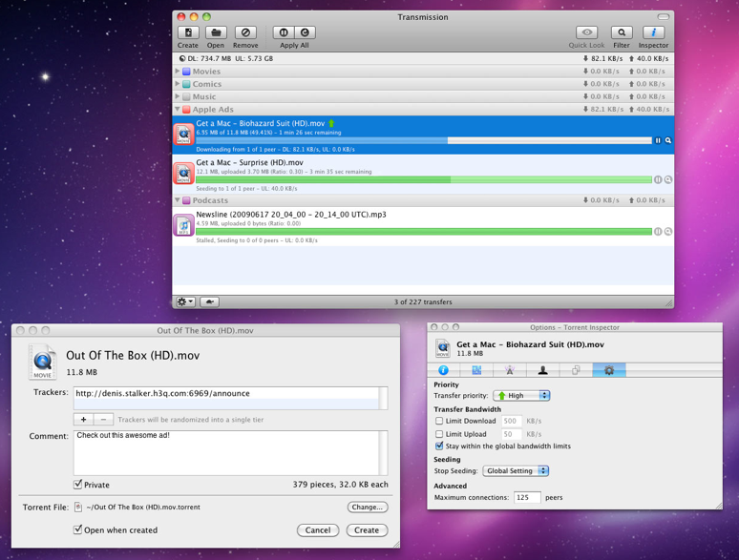The image size is (739, 560).
Task: Reveal Biohazard Suit file in Finder
Action: click(668, 140)
